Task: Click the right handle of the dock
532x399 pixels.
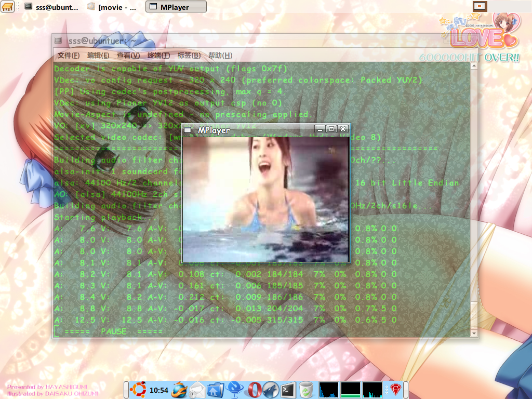Action: (405, 390)
